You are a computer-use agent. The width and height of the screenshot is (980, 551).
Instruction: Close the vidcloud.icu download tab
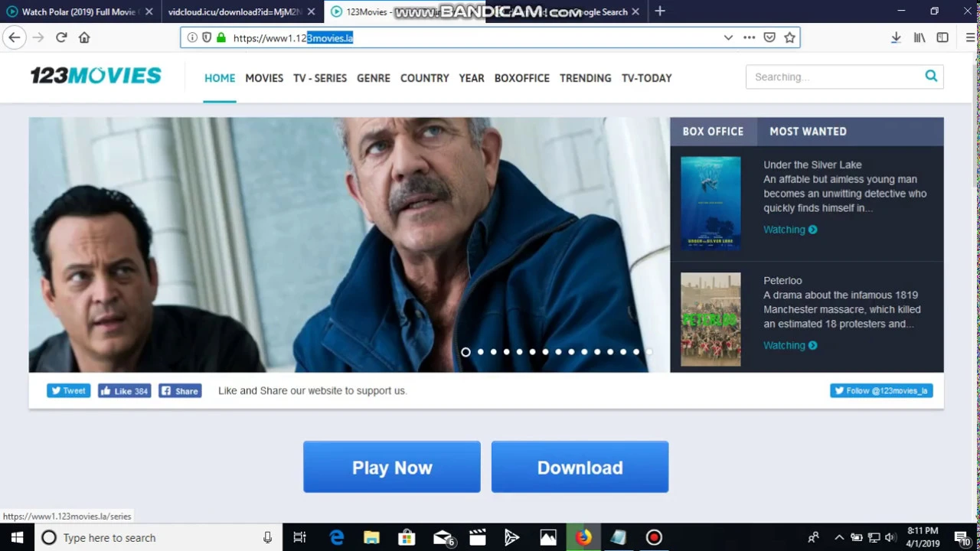(x=311, y=11)
